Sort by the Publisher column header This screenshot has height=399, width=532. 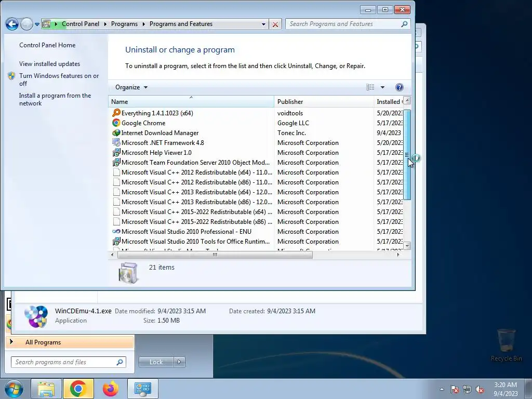pos(324,101)
